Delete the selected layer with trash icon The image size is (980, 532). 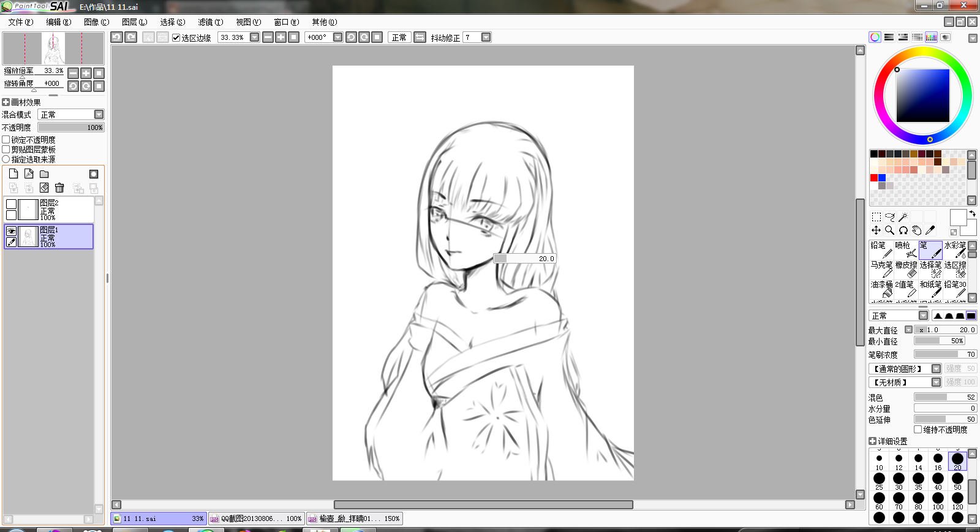tap(59, 188)
